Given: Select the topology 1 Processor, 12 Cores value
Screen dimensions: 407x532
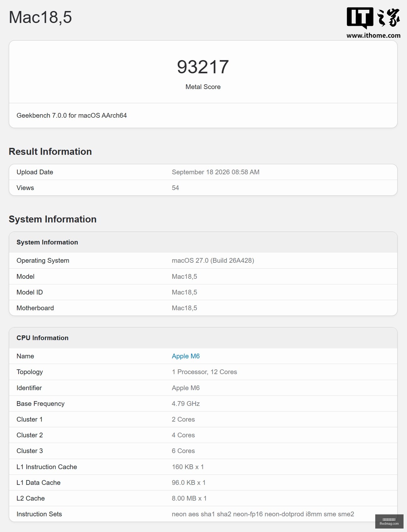Looking at the screenshot, I should pos(204,372).
